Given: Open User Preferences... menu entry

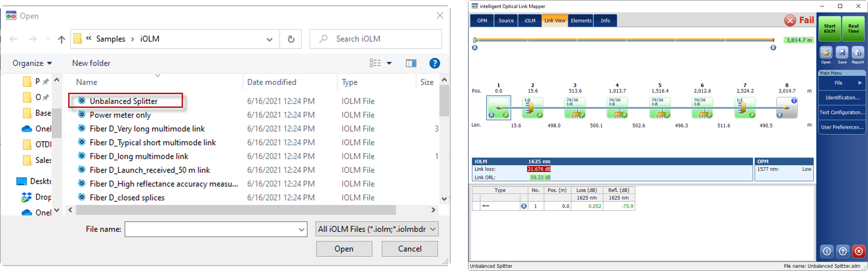Looking at the screenshot, I should 842,127.
